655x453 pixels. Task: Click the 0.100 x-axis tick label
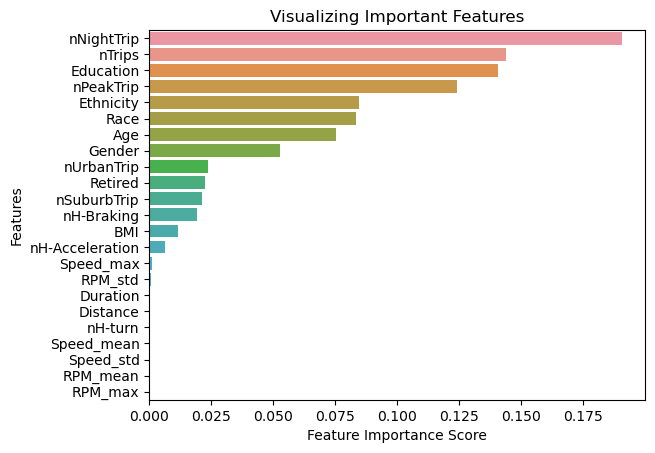coord(397,416)
